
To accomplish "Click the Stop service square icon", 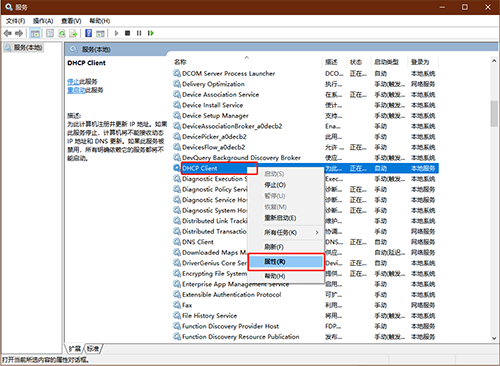I will (x=127, y=33).
